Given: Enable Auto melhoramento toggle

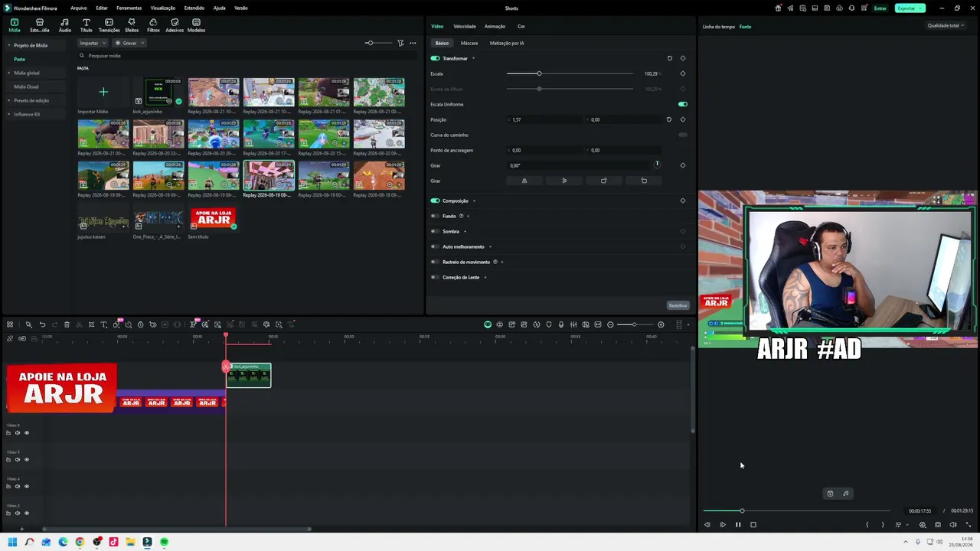Looking at the screenshot, I should point(435,246).
